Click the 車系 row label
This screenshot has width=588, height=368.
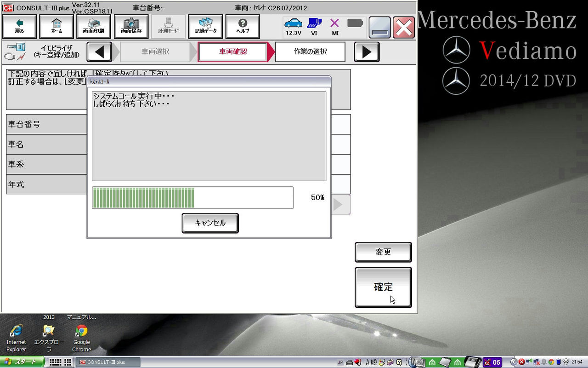(16, 164)
